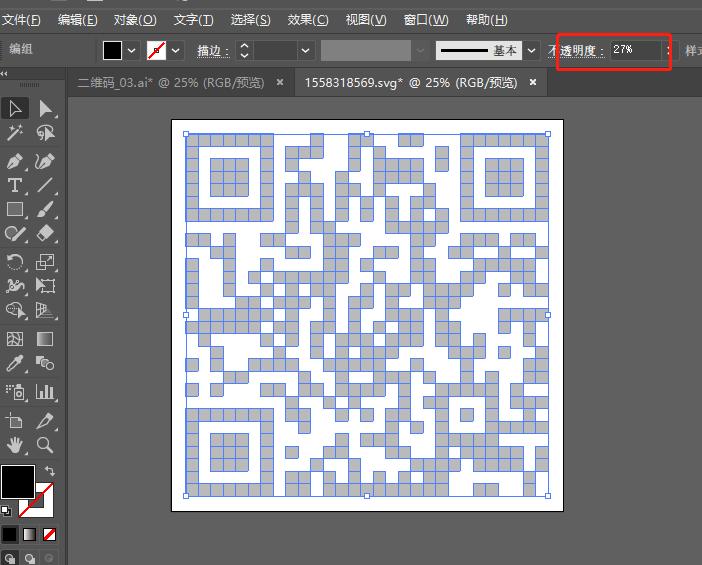
Task: Activate the Type tool
Action: point(15,185)
